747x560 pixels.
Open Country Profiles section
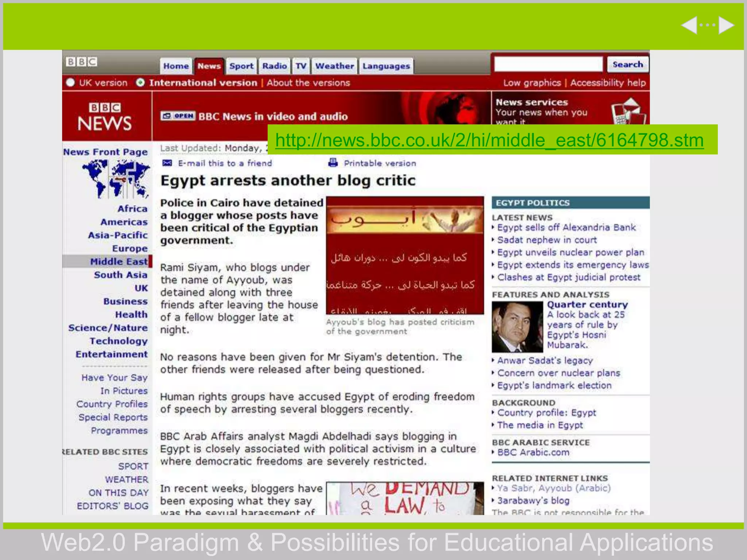coord(112,404)
